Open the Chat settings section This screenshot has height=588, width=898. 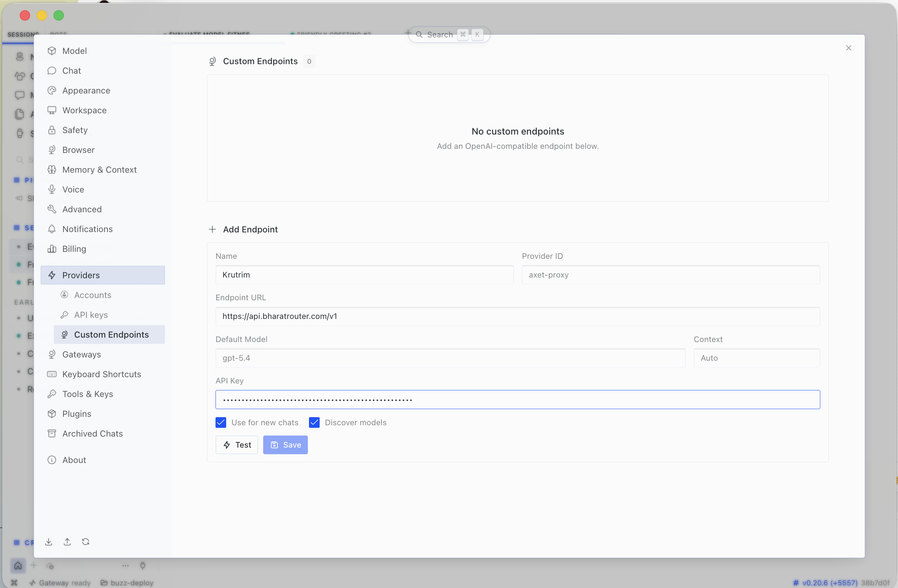[103, 71]
